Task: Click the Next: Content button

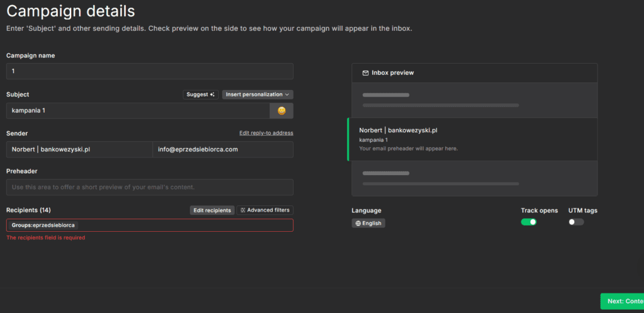Action: (x=621, y=301)
